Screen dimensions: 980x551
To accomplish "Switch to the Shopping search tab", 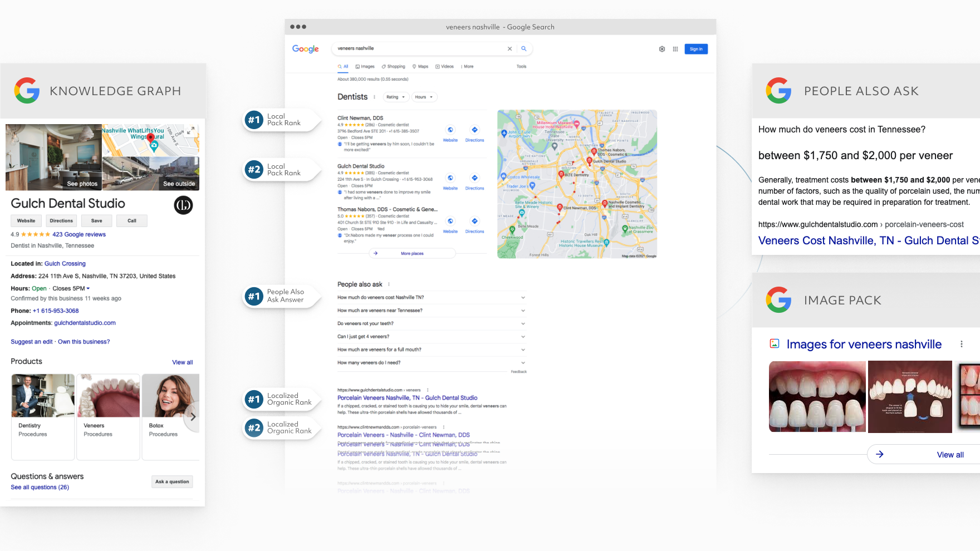I will tap(394, 66).
